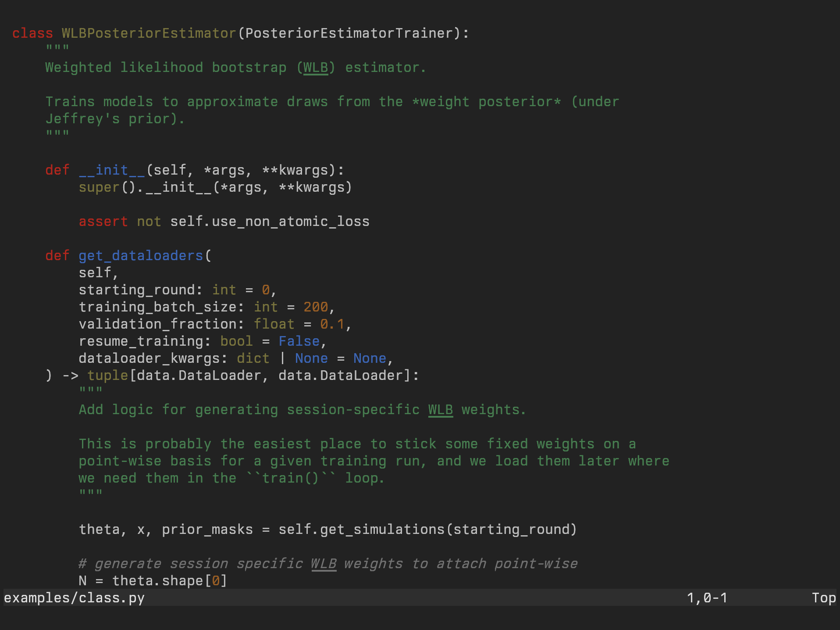Click the __init__ method definition name
The height and width of the screenshot is (630, 840).
pyautogui.click(x=112, y=170)
